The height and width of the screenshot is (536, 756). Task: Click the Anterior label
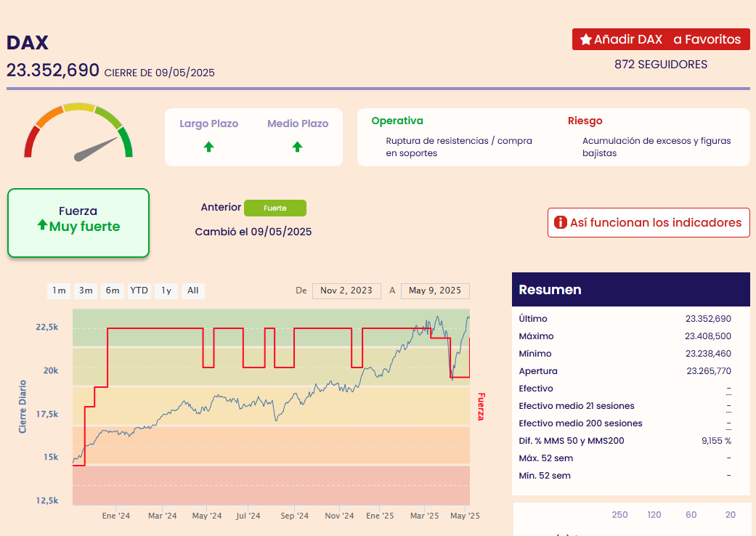point(221,207)
